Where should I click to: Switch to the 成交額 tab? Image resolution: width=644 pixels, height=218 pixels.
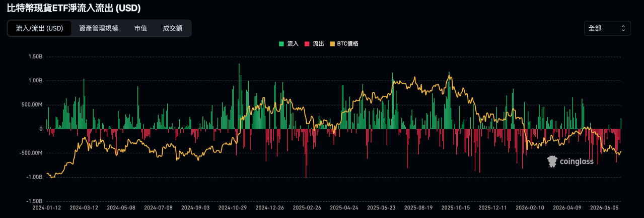[173, 28]
